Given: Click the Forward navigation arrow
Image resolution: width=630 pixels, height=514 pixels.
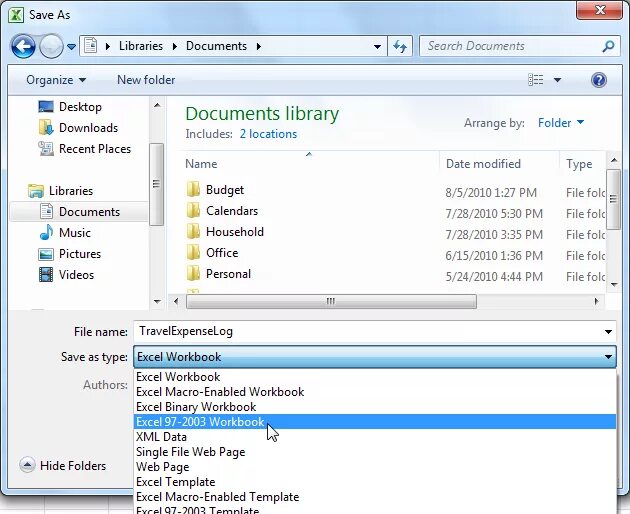Looking at the screenshot, I should point(51,46).
